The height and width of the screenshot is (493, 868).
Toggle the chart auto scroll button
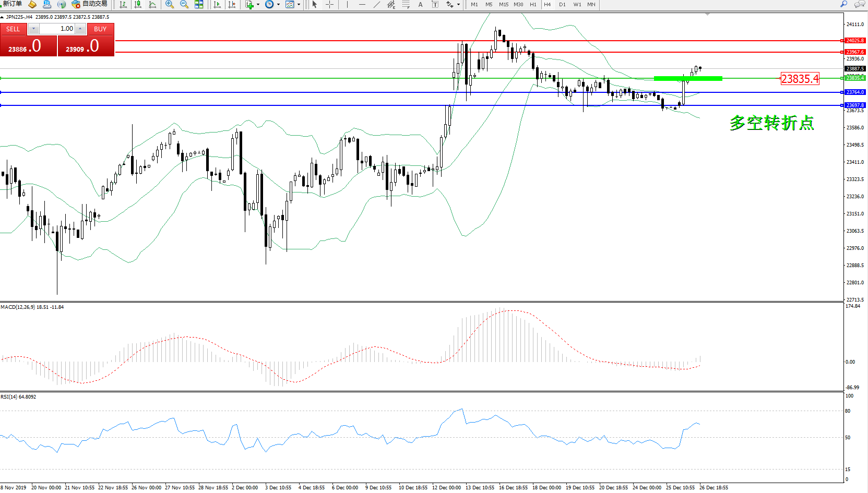tap(217, 4)
